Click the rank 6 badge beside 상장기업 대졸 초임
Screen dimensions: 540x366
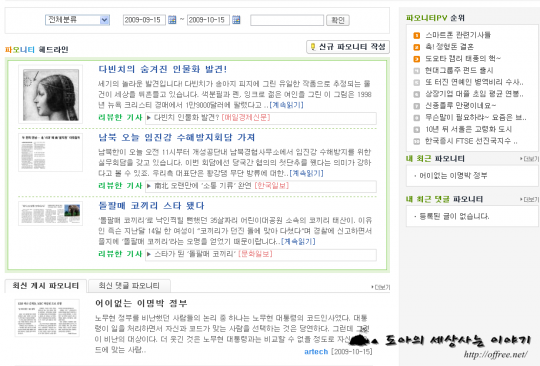click(x=417, y=94)
